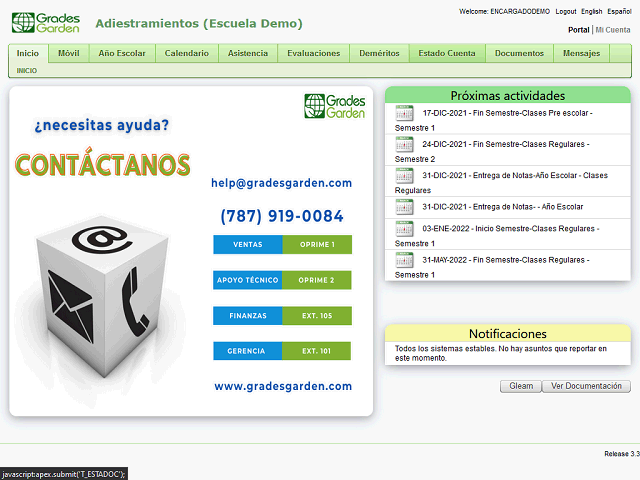Select the 17-DIC-2021 Fin Semestre Pre escolar entry

click(x=508, y=119)
